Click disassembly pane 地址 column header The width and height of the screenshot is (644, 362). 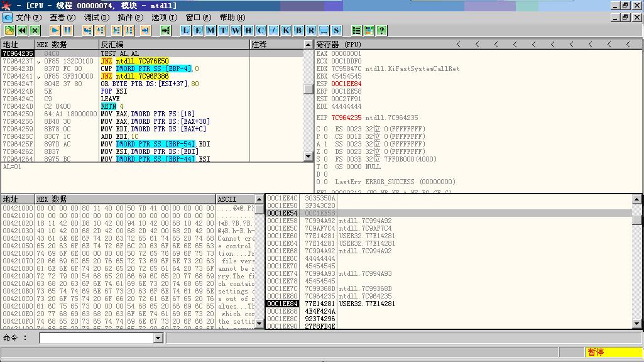18,45
